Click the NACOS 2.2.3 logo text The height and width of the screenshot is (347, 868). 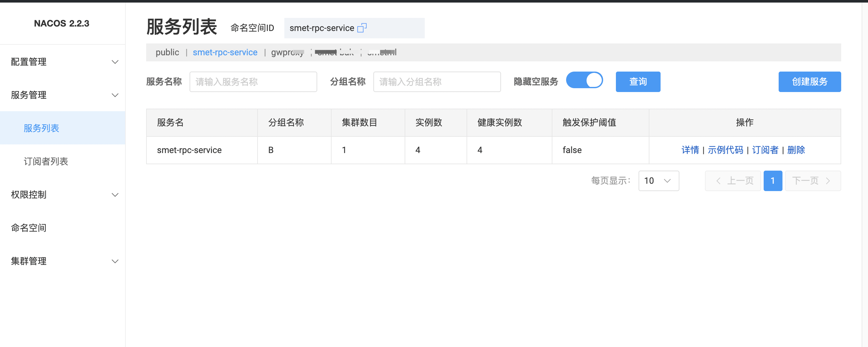[62, 23]
